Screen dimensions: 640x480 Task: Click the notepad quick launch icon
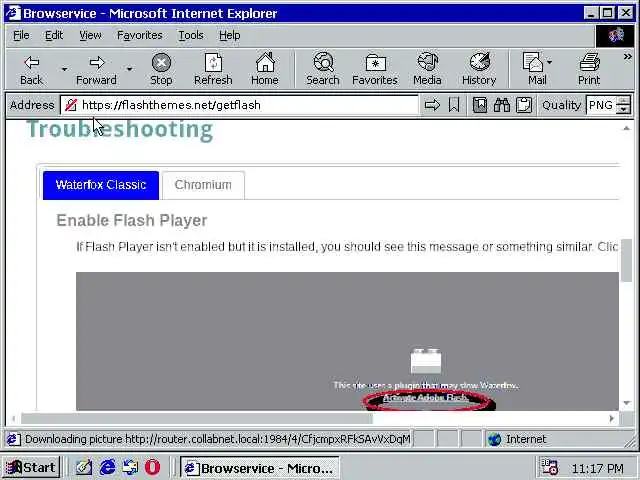point(84,467)
